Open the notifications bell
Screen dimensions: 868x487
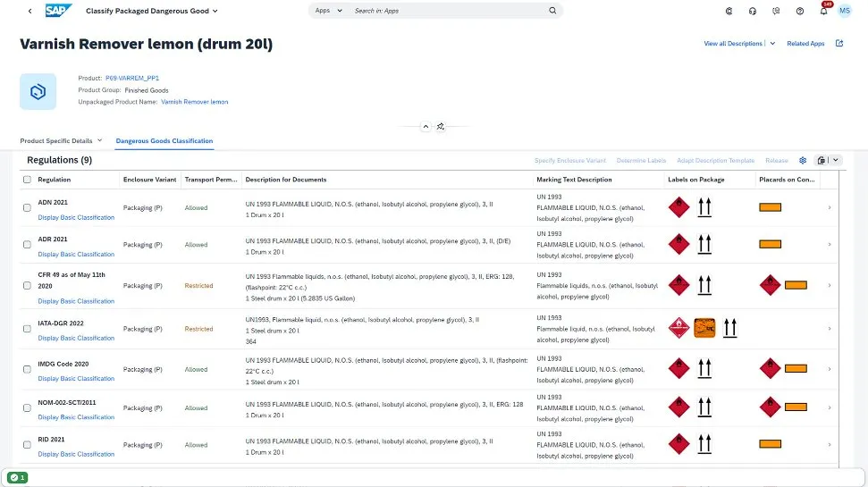click(823, 12)
